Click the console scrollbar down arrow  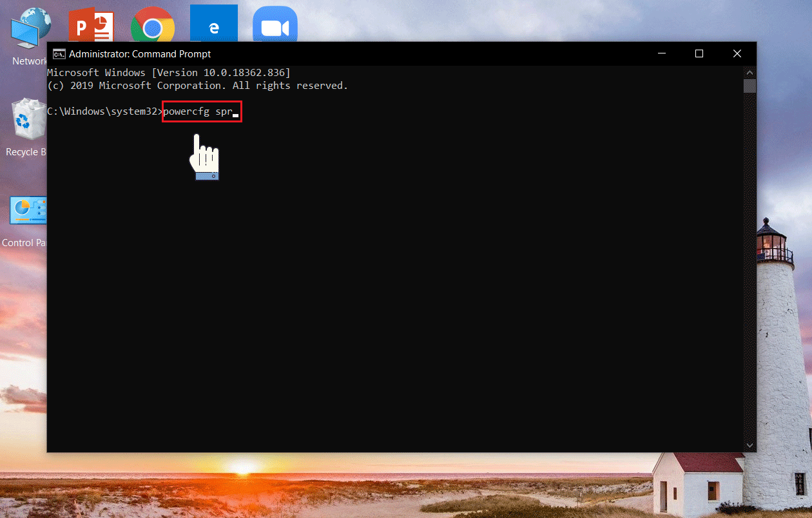(749, 445)
